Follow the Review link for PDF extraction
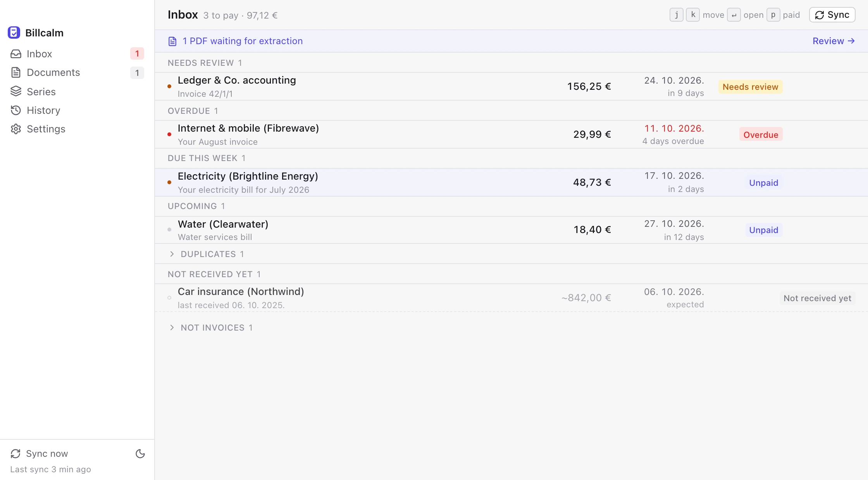868x480 pixels. pos(834,41)
